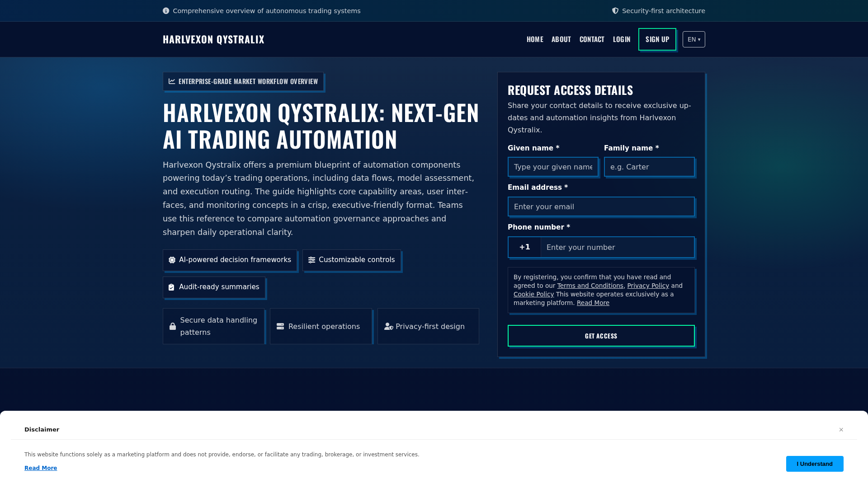The width and height of the screenshot is (868, 488).
Task: Click the chip icon for AI-powered decision frameworks
Action: tap(172, 260)
